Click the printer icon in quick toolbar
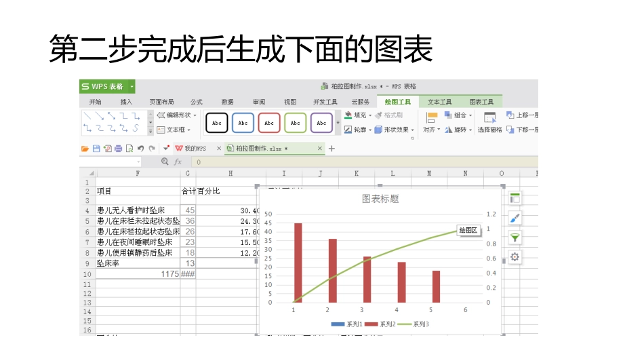 coord(118,149)
